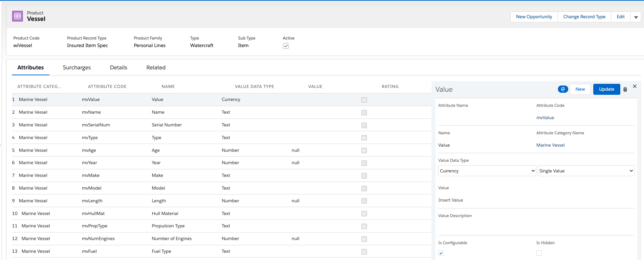Select the mvYear attribute code cell

(90, 162)
